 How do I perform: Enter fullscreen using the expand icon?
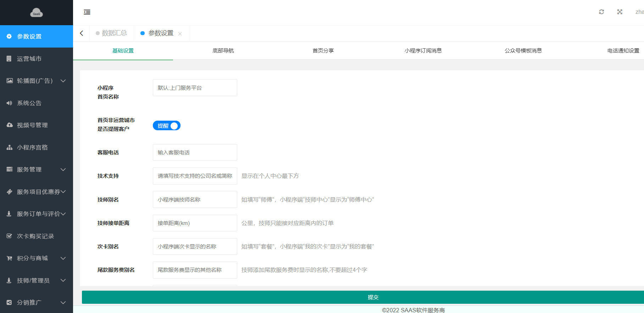[x=620, y=12]
